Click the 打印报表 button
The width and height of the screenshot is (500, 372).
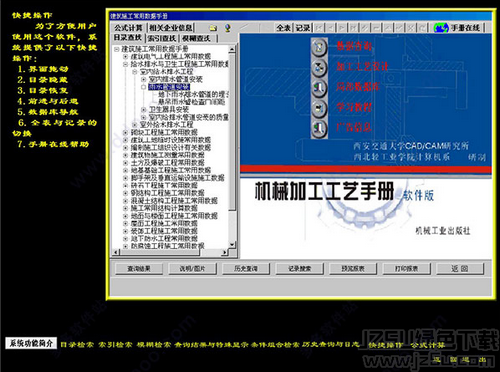(407, 268)
